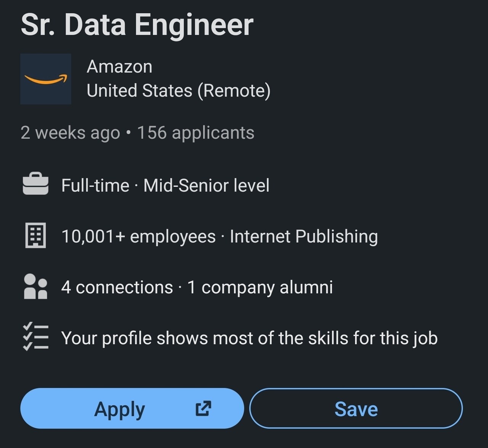This screenshot has height=448, width=488.
Task: Click the Sr. Data Engineer job title
Action: coord(137,25)
